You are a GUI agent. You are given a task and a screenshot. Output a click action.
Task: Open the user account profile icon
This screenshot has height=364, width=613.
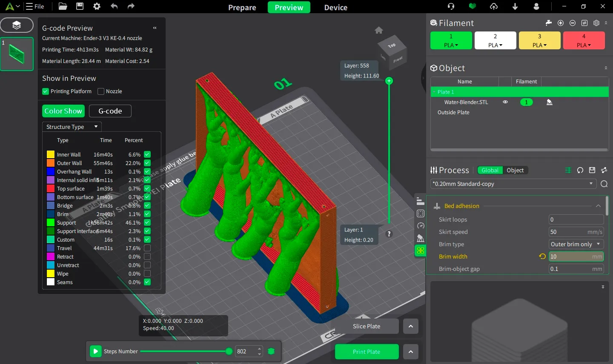coord(536,6)
